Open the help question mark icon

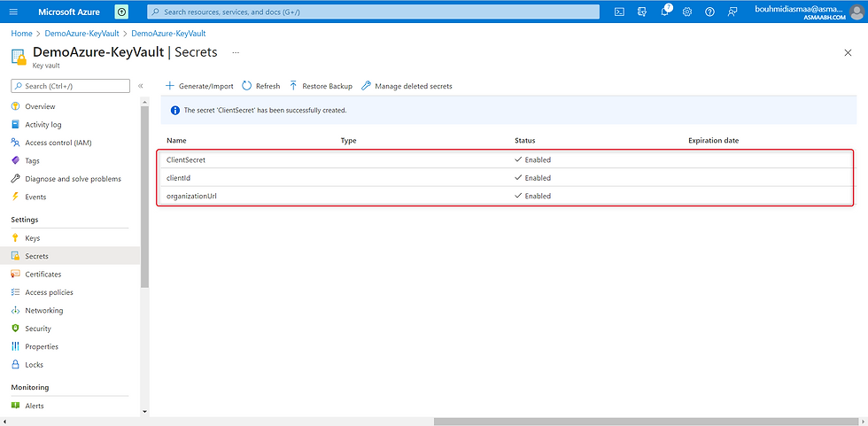coord(709,12)
